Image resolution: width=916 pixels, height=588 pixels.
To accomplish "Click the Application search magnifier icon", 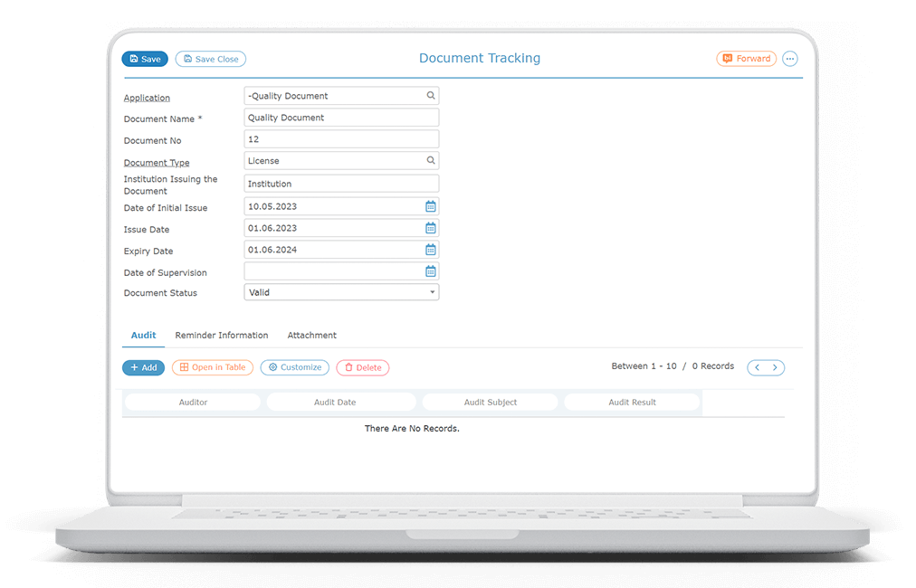I will tap(431, 95).
